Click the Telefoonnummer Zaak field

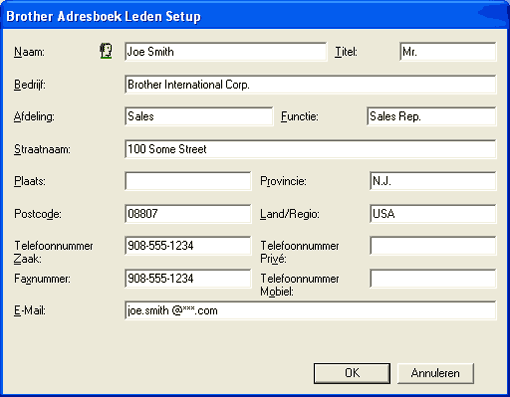[x=188, y=246]
